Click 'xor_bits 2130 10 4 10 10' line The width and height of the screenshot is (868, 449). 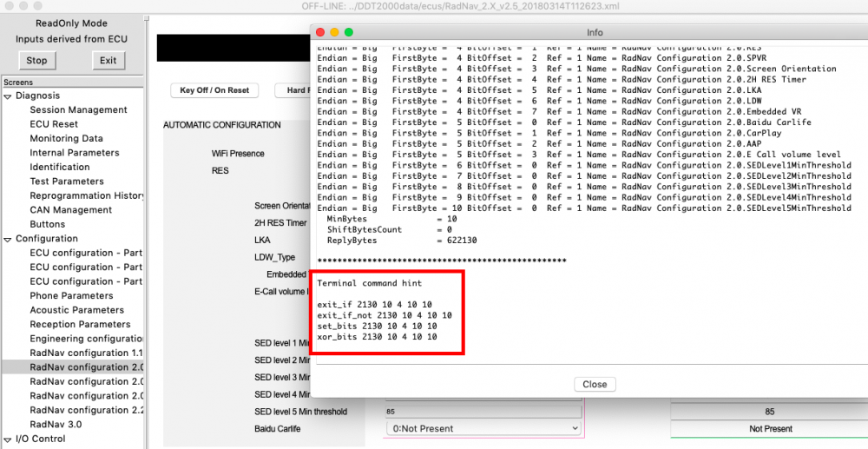377,337
